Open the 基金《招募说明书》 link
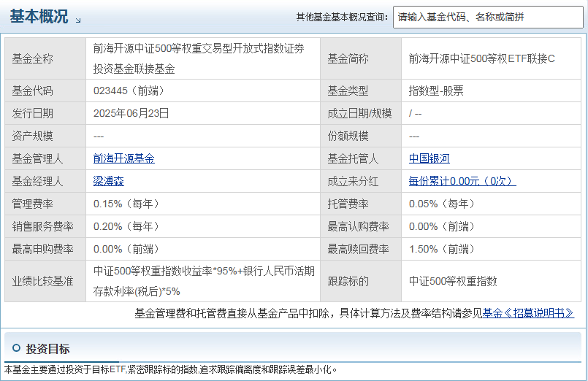This screenshot has width=588, height=381. point(528,313)
